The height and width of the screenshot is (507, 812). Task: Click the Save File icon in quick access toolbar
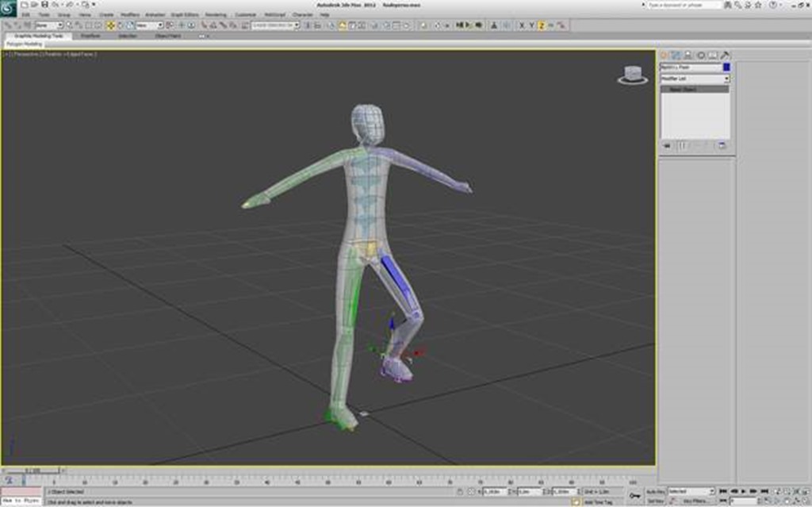pos(45,5)
